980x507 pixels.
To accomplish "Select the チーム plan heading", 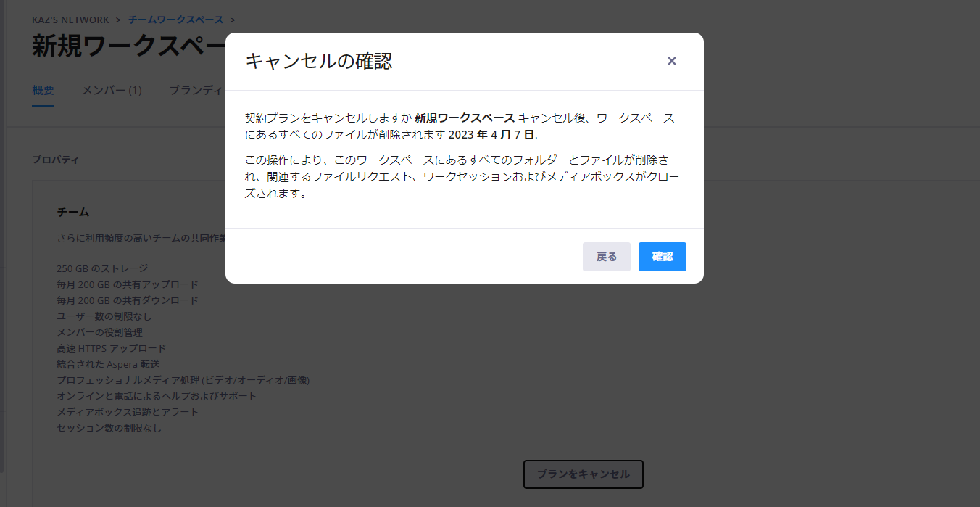I will tap(72, 212).
